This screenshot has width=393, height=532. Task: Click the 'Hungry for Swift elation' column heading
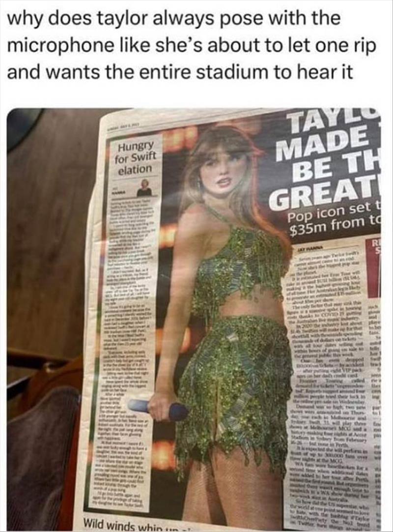click(x=136, y=158)
